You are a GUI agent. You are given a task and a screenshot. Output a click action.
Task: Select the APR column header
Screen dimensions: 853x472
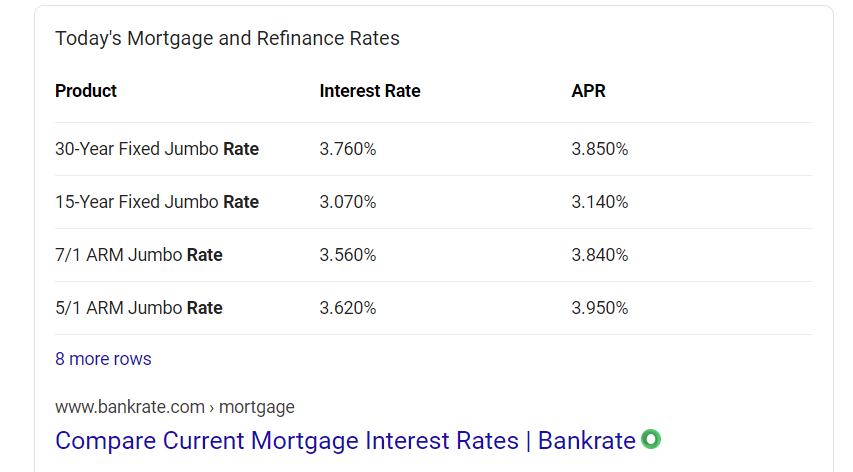[588, 91]
